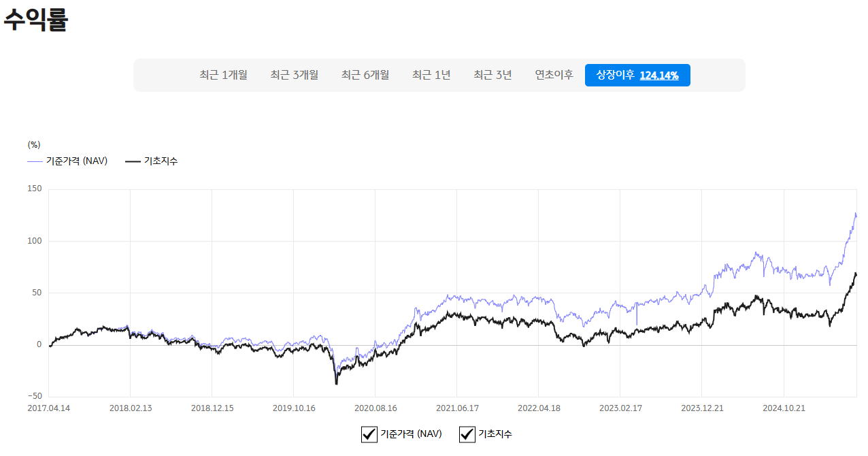View the 최근 3년 performance period
The height and width of the screenshot is (456, 868).
point(492,75)
